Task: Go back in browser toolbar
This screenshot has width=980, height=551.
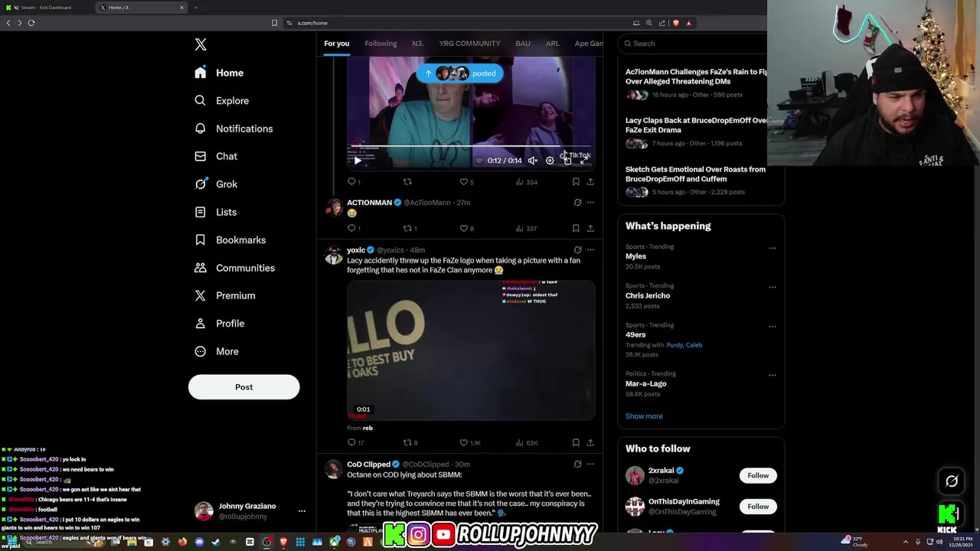Action: point(8,23)
